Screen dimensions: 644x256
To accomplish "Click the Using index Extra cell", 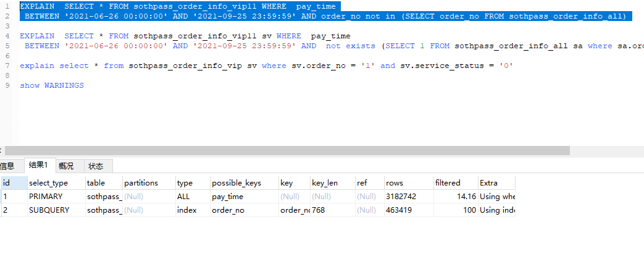I will pyautogui.click(x=496, y=210).
